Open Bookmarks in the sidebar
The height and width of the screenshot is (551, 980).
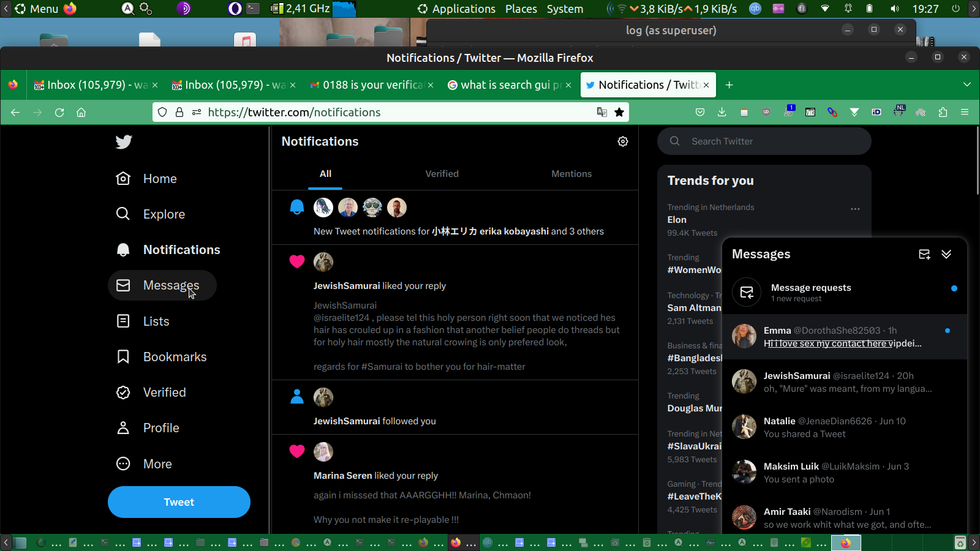coord(162,357)
